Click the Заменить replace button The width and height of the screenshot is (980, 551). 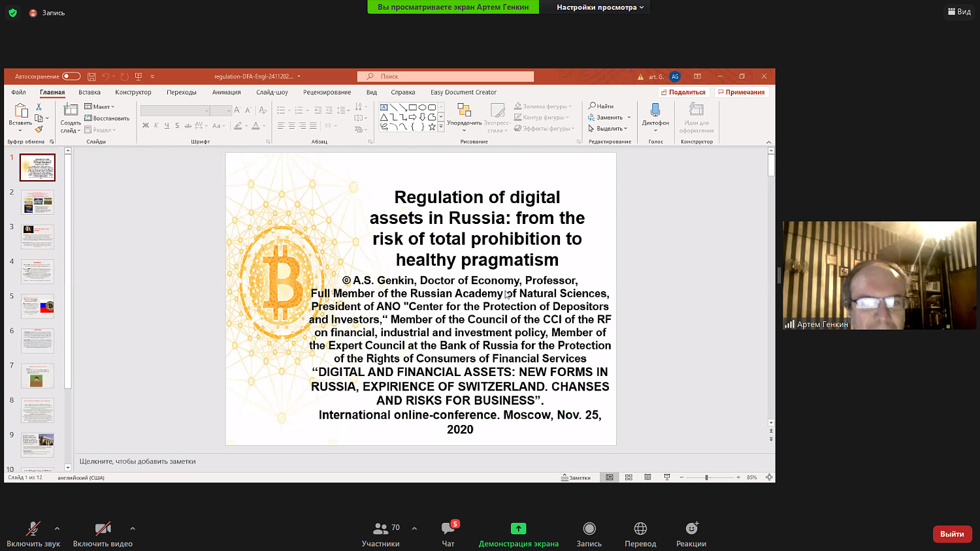[610, 118]
